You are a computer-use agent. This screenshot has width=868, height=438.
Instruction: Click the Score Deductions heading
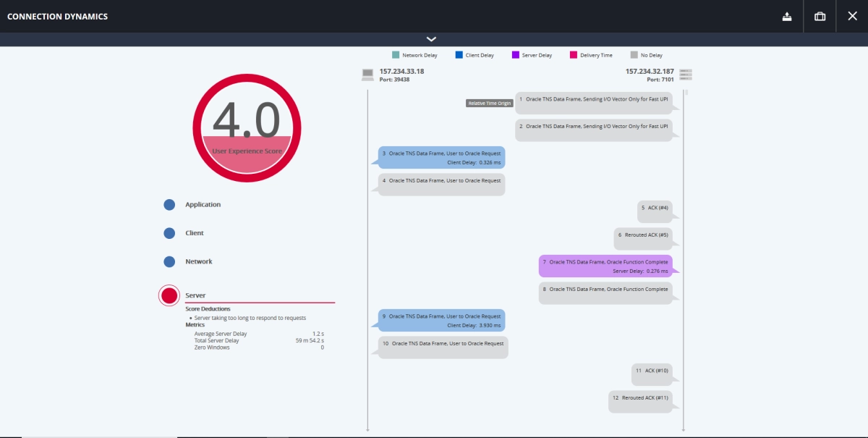(208, 308)
